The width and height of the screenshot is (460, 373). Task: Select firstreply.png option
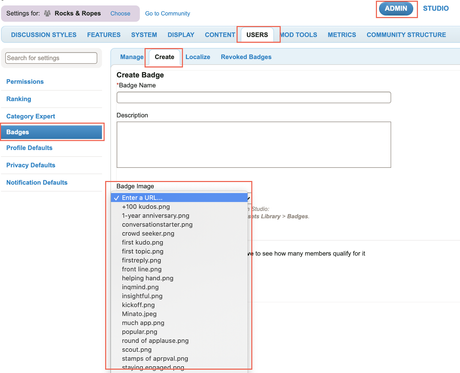tap(179, 260)
